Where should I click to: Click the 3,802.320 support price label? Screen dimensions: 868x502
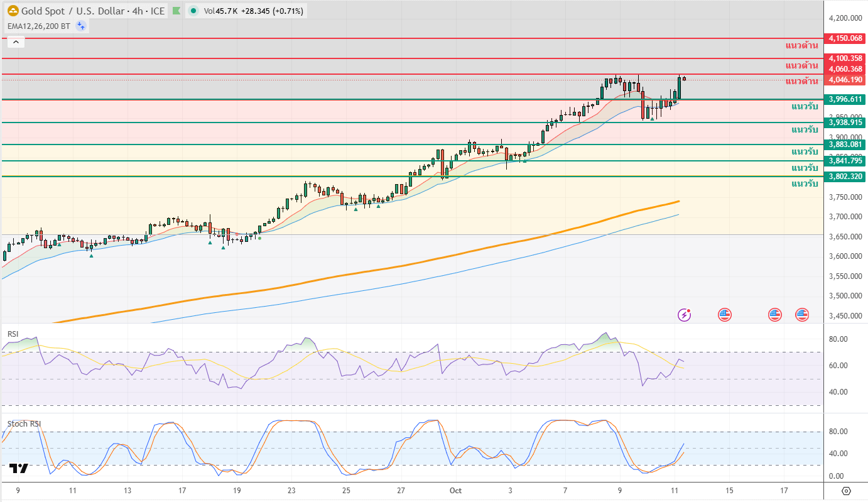pyautogui.click(x=845, y=177)
